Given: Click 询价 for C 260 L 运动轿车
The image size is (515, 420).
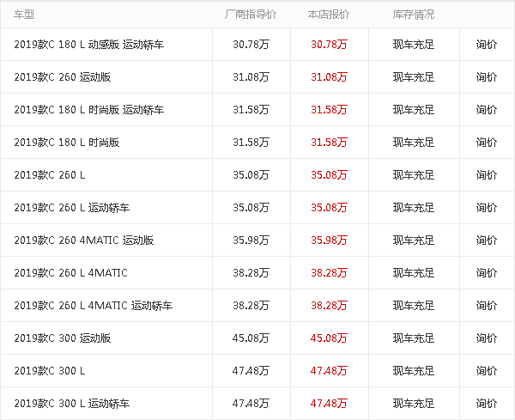Looking at the screenshot, I should tap(487, 208).
